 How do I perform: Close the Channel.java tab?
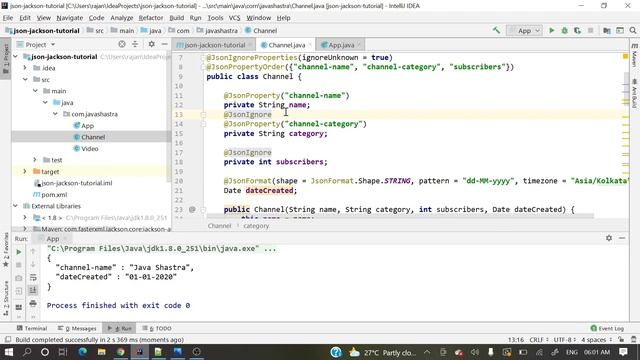pyautogui.click(x=310, y=44)
